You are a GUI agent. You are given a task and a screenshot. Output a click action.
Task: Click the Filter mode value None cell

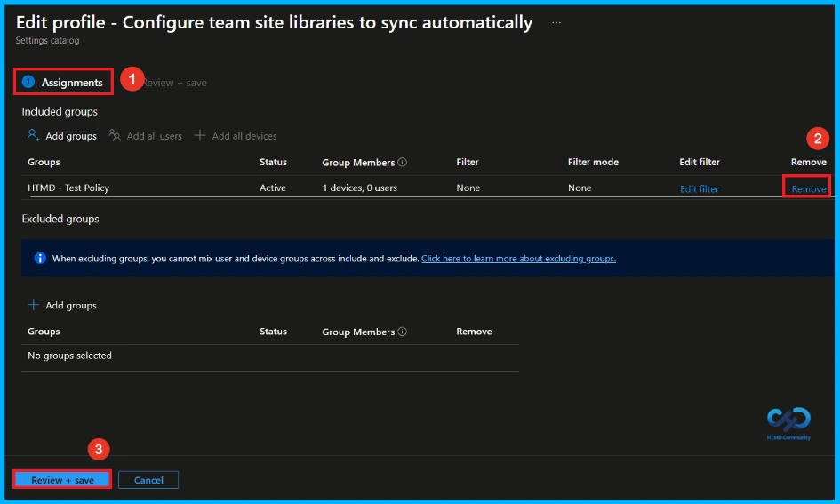pos(579,188)
